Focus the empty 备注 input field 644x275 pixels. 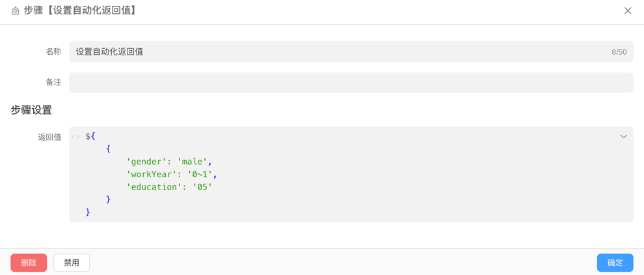click(x=351, y=82)
